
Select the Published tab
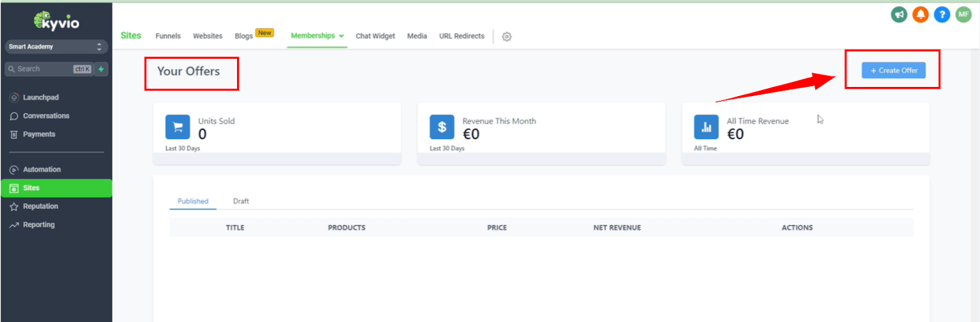(193, 201)
